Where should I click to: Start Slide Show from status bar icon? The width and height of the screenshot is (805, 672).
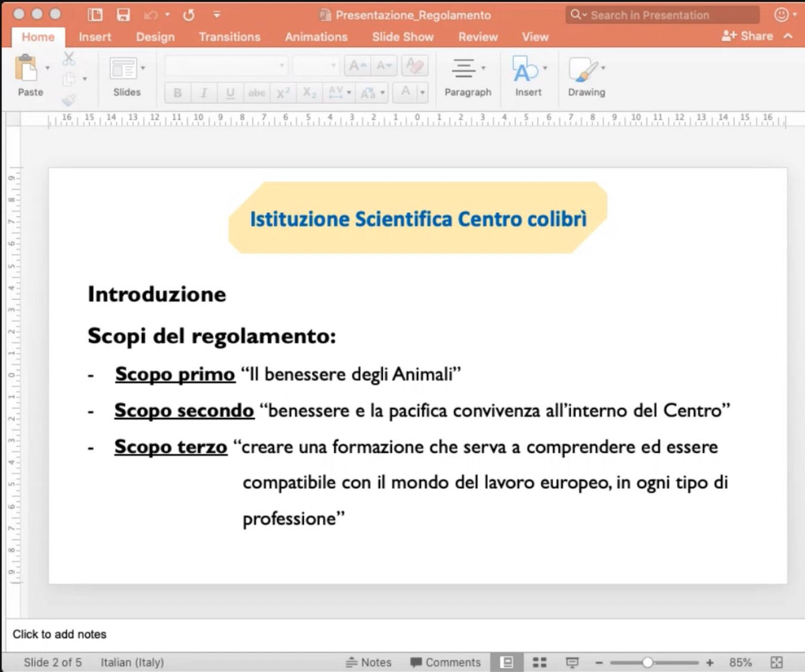(x=572, y=662)
